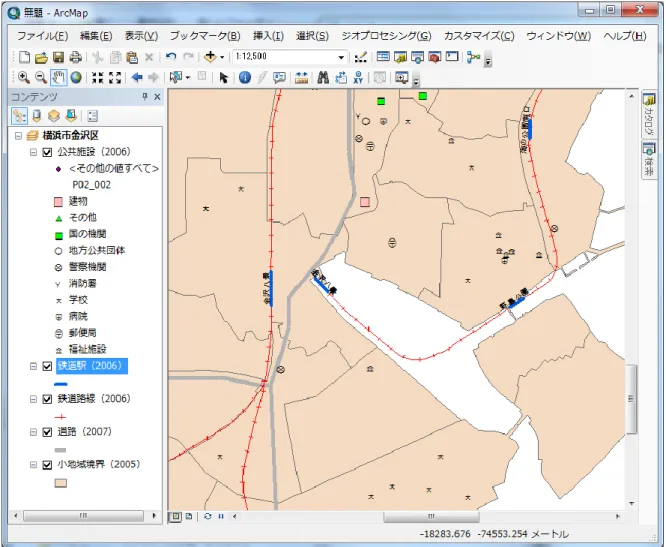Switch to Layout View button
Screen dimensions: 666x547
coord(189,516)
